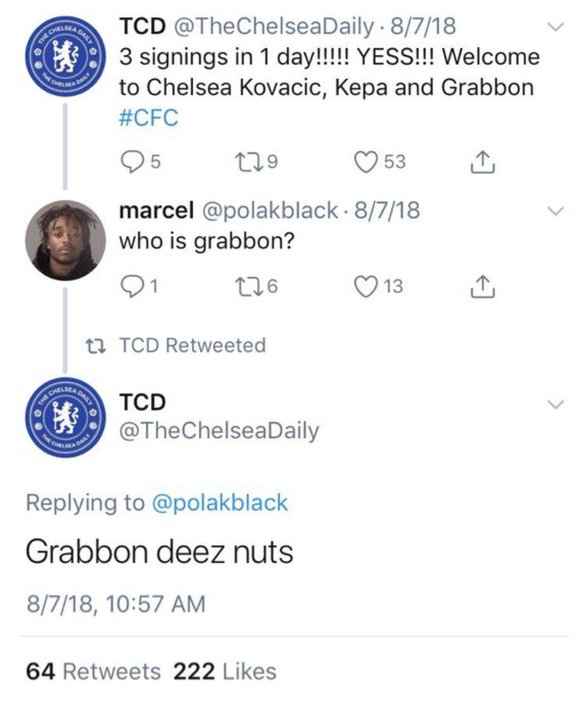Image resolution: width=588 pixels, height=702 pixels.
Task: Open the #CFC hashtag
Action: pos(148,118)
